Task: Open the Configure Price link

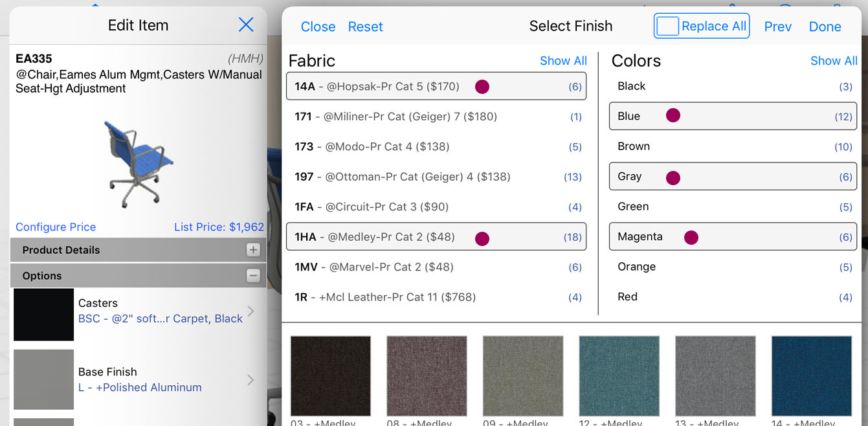Action: pos(56,227)
